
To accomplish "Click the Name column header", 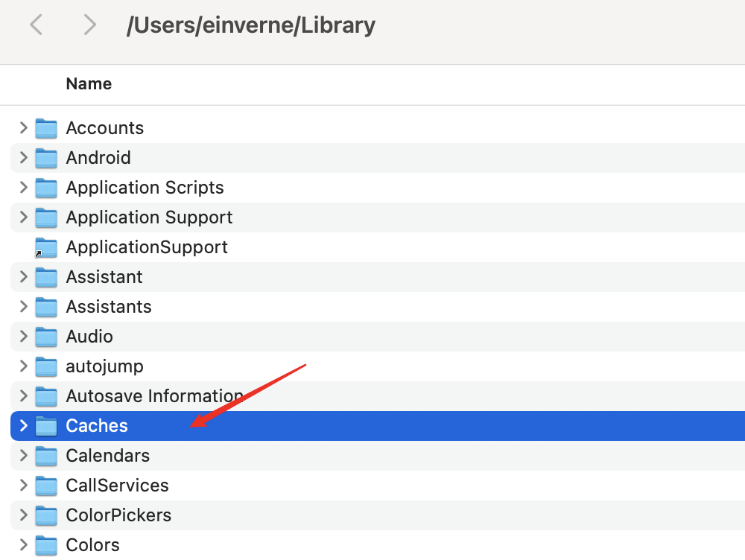I will pyautogui.click(x=89, y=83).
